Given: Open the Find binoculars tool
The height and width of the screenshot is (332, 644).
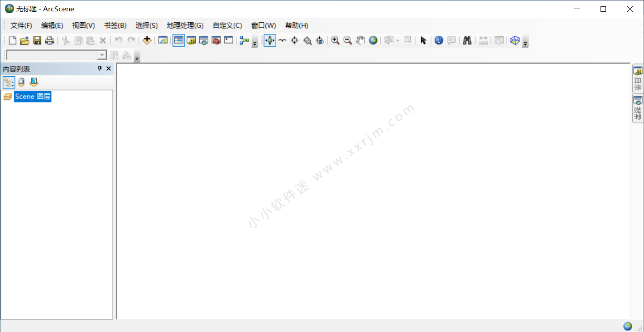Looking at the screenshot, I should click(x=467, y=40).
